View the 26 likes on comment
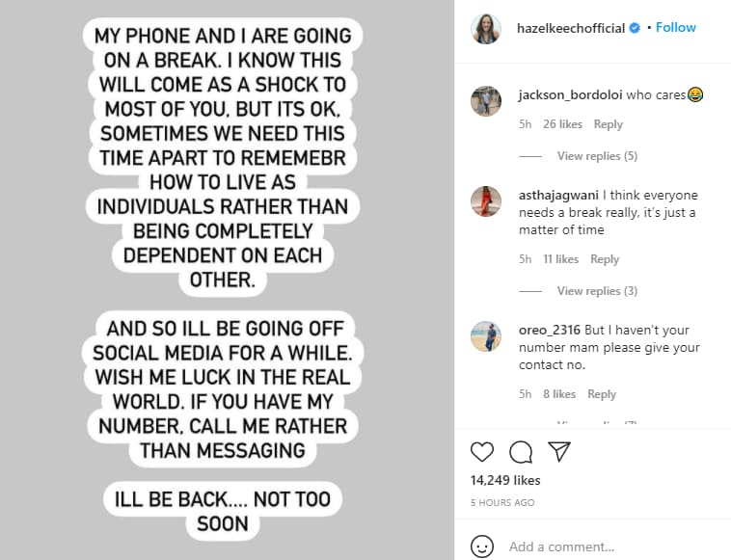The image size is (731, 560). 562,124
